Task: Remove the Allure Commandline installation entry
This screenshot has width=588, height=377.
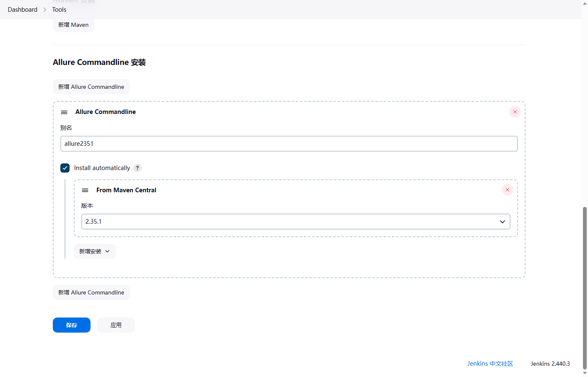Action: pyautogui.click(x=515, y=112)
